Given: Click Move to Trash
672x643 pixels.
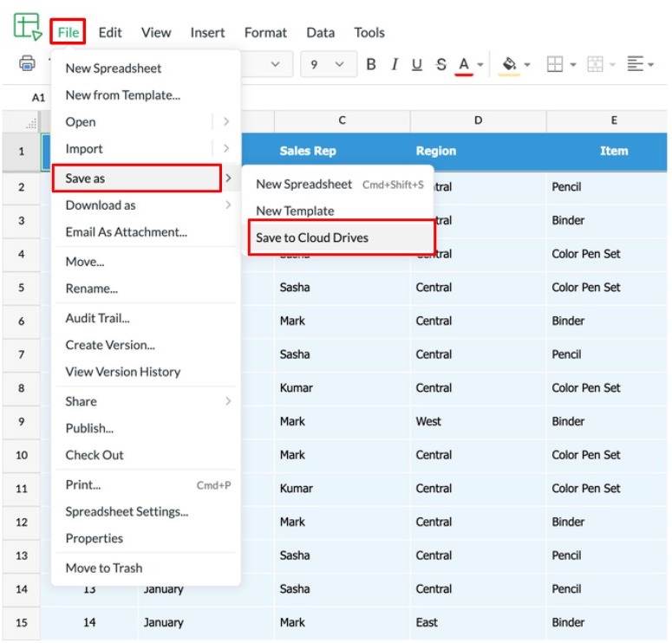Looking at the screenshot, I should tap(104, 568).
